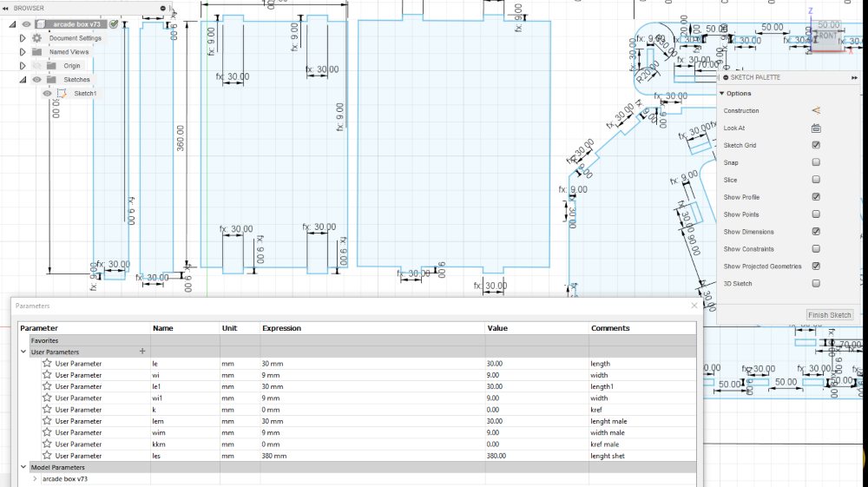Enable the Snap checkbox
Screen dimensions: 868x487
(x=816, y=162)
